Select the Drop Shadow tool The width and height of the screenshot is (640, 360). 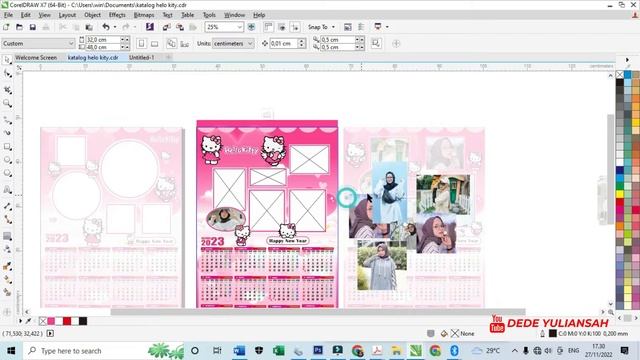[x=7, y=236]
